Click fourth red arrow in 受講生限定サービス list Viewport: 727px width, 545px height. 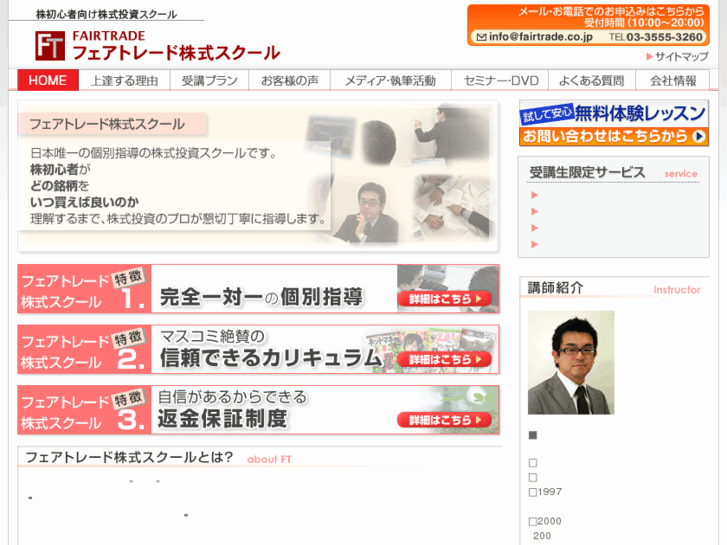pyautogui.click(x=534, y=244)
